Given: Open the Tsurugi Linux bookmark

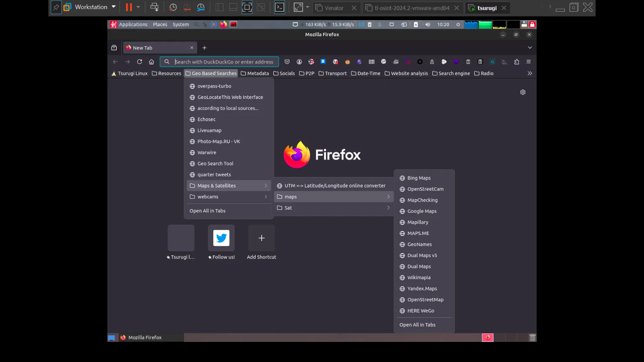Looking at the screenshot, I should pos(129,74).
